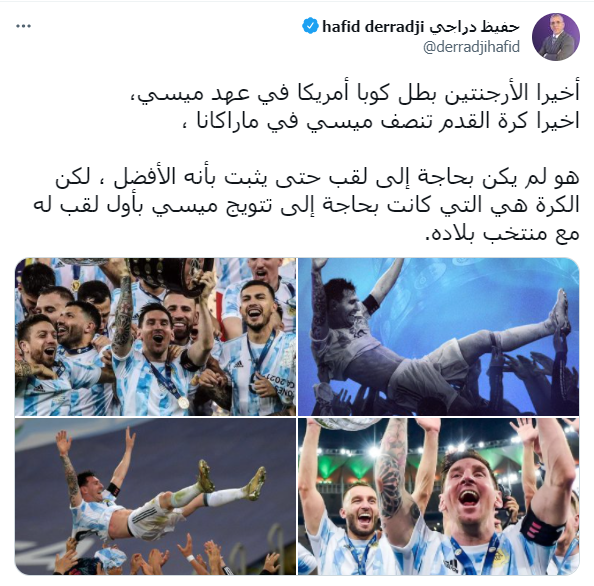Image resolution: width=594 pixels, height=586 pixels.
Task: Click the blue verified badge icon
Action: coord(310,26)
